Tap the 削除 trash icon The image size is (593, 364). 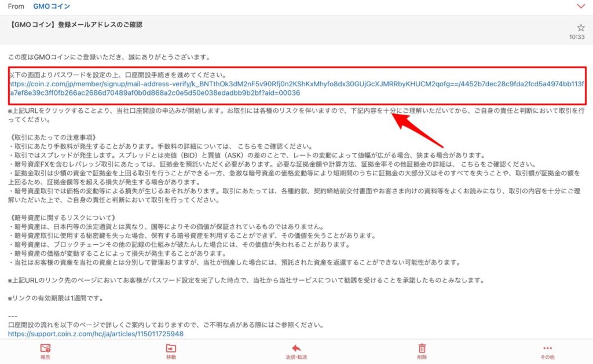[x=422, y=348]
